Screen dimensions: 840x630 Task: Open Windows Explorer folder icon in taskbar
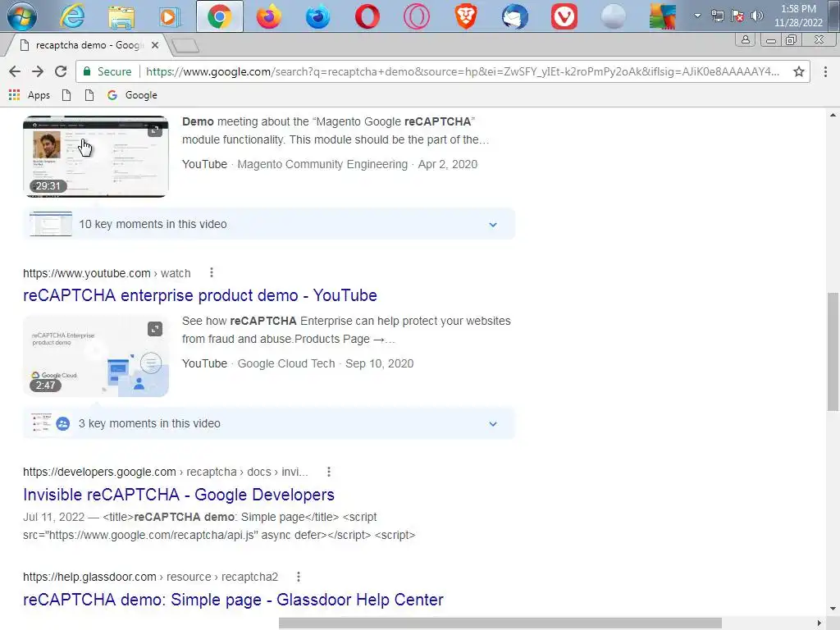click(121, 16)
